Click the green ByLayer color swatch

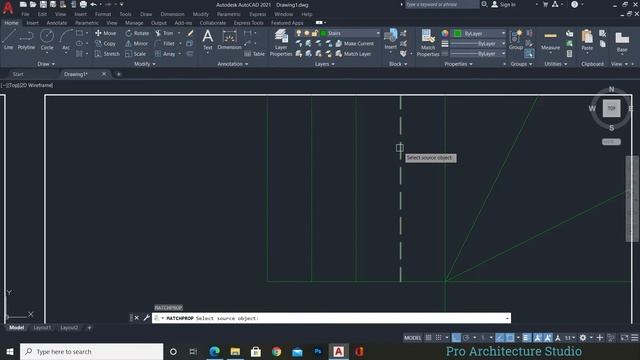pyautogui.click(x=458, y=33)
